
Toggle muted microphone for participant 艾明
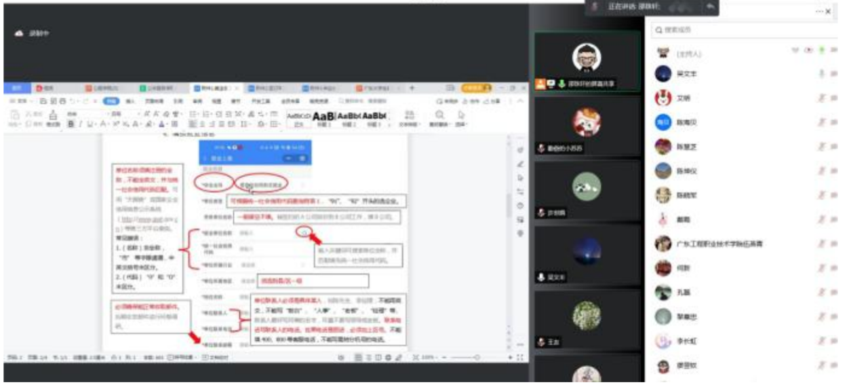[822, 98]
